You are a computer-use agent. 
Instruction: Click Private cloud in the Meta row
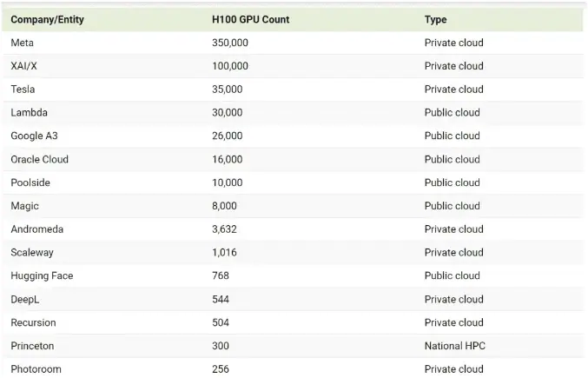coord(453,43)
